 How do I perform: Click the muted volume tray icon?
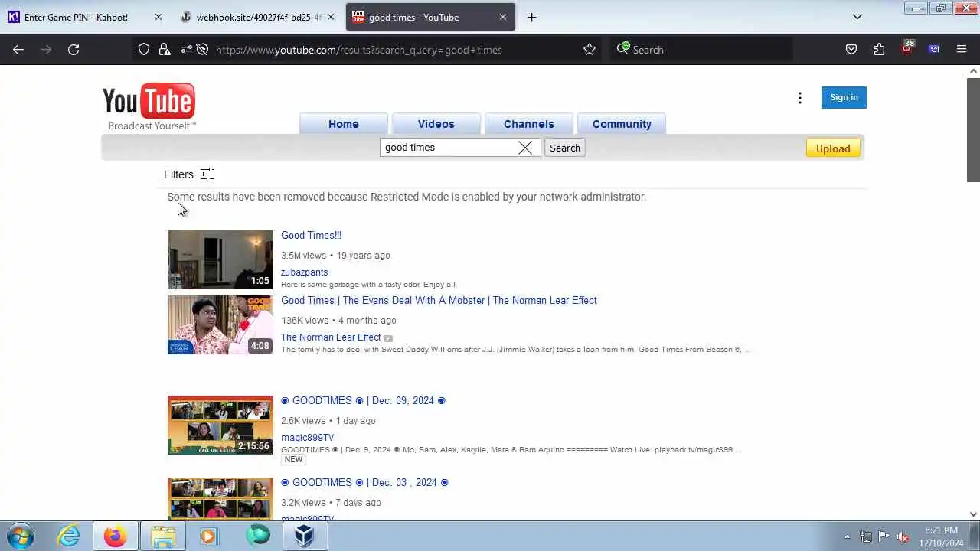pyautogui.click(x=903, y=536)
